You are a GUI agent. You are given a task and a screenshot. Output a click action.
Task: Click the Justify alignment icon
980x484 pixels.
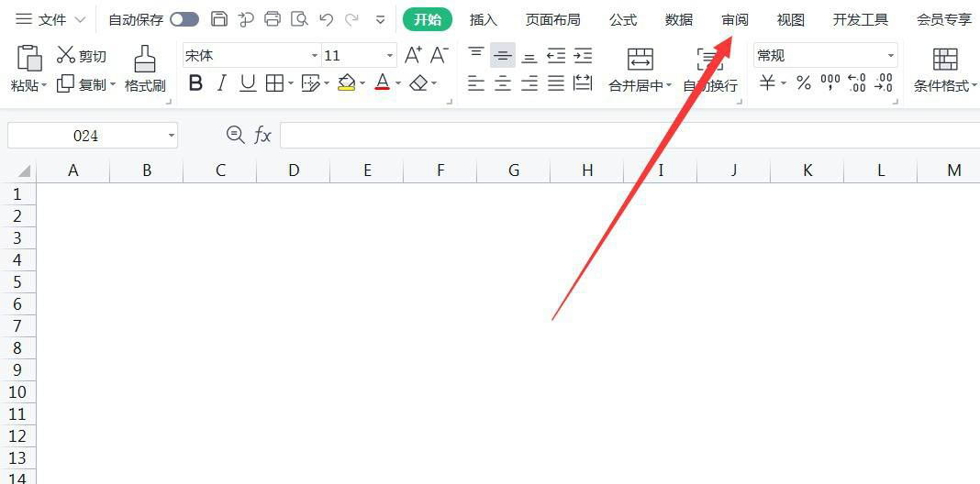556,82
